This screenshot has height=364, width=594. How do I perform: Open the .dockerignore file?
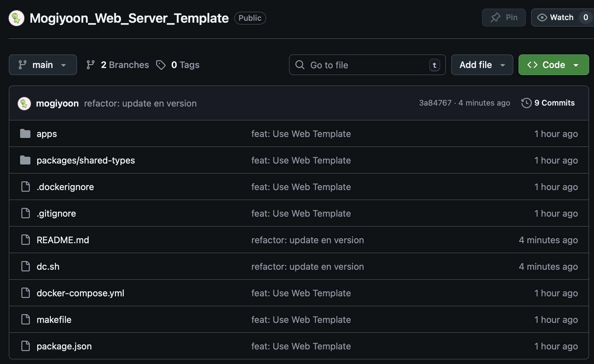coord(65,187)
